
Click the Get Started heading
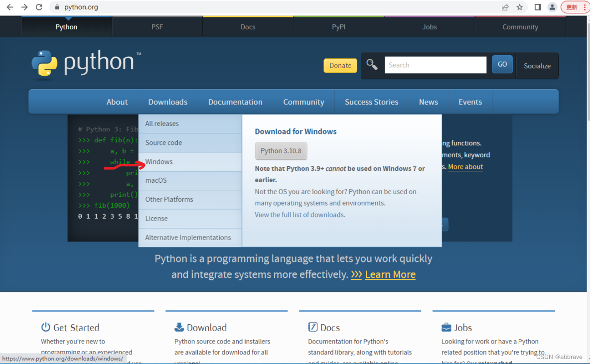click(76, 328)
